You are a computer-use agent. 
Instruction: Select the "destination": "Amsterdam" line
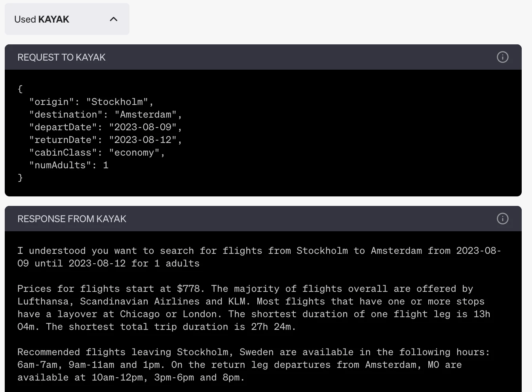pyautogui.click(x=105, y=114)
